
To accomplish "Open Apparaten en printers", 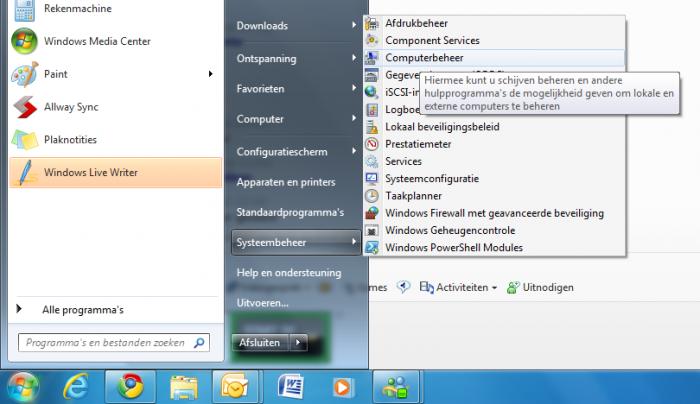I will point(286,182).
